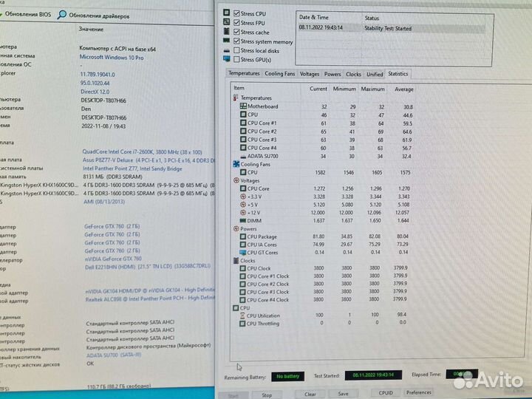The width and height of the screenshot is (532, 399).
Task: Select the CPU Core #1 temperature row
Action: click(x=326, y=123)
